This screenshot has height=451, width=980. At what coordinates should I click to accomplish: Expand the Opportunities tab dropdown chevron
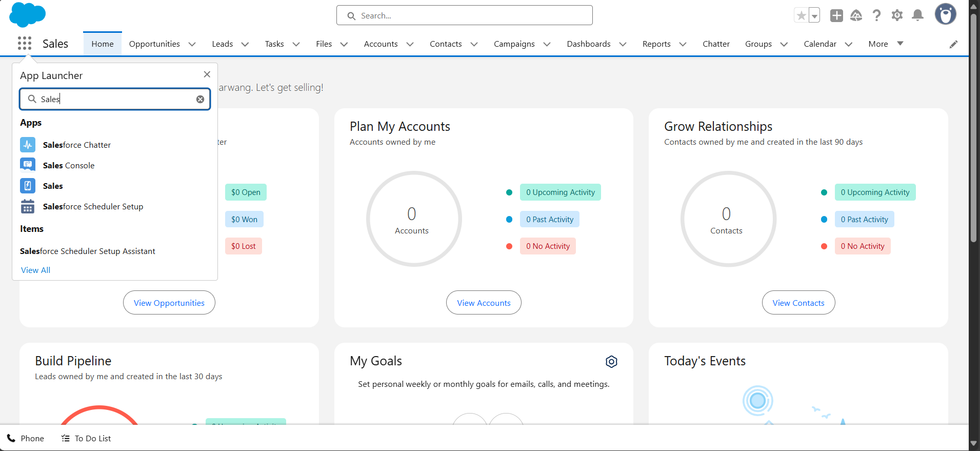pos(192,44)
